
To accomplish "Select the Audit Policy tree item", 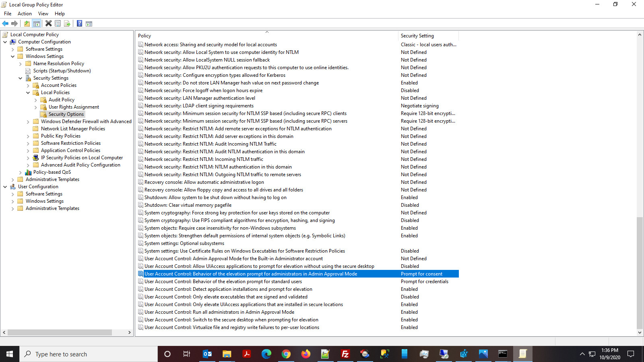I will point(61,99).
